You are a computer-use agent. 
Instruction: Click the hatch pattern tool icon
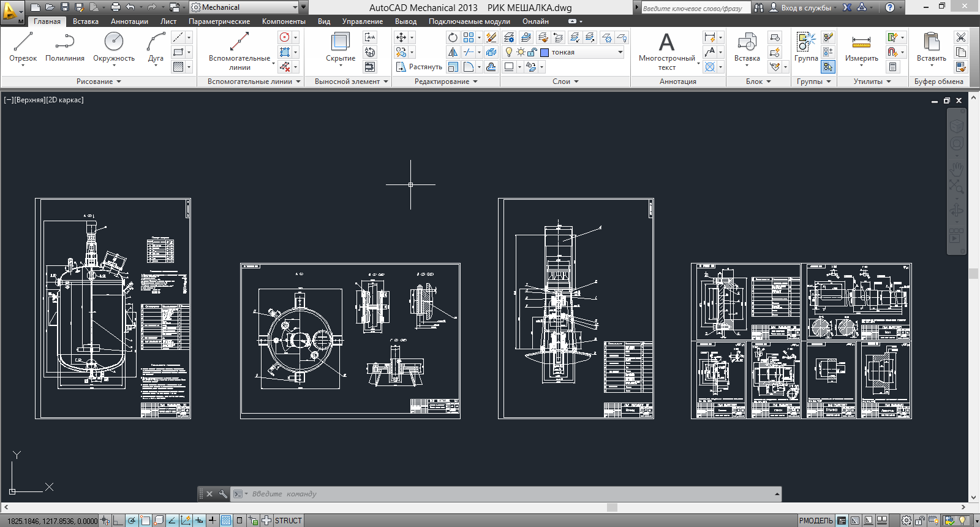(x=178, y=67)
